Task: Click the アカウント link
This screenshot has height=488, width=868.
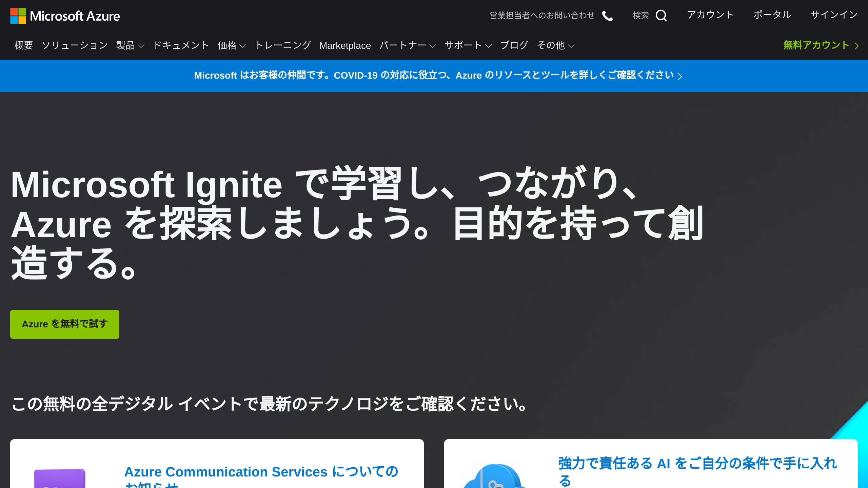Action: 710,15
